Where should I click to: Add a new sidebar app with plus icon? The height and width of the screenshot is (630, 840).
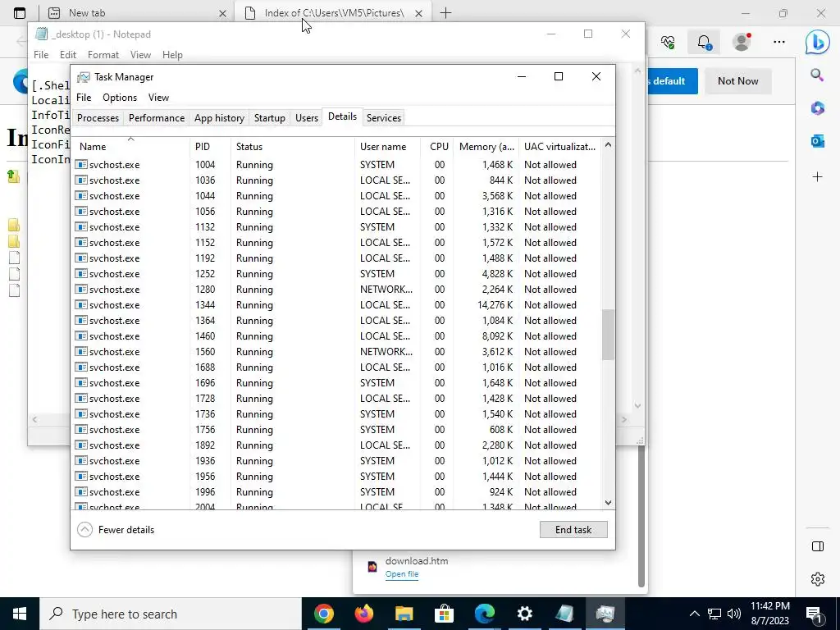(x=818, y=176)
